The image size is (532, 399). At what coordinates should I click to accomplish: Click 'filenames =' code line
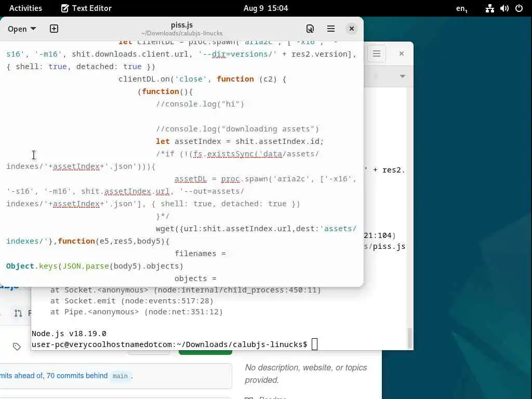coord(200,254)
